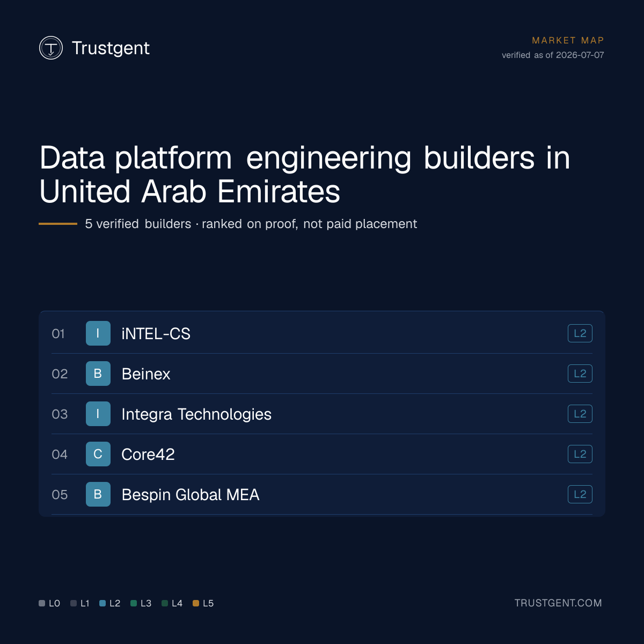Click the L2 badge for Bespin Global MEA

(x=580, y=494)
